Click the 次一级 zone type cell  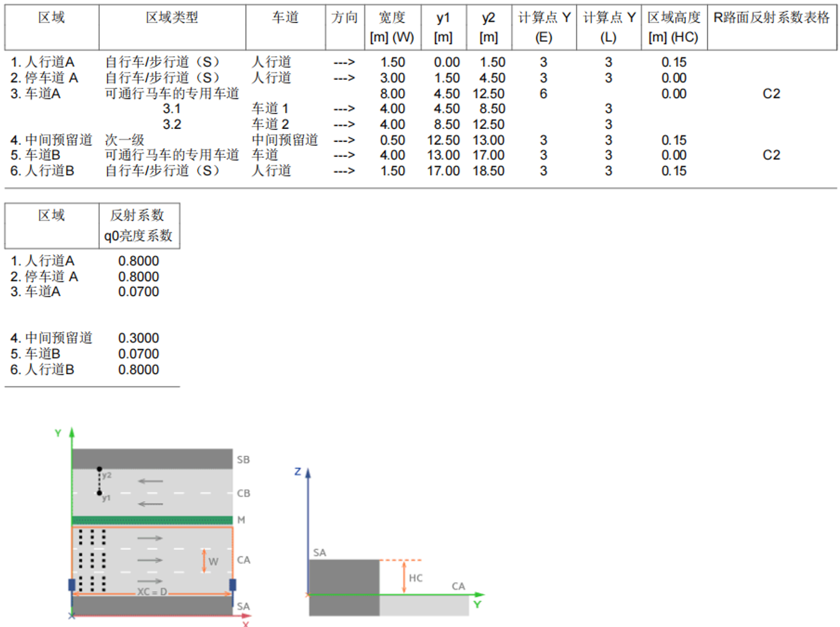point(125,140)
